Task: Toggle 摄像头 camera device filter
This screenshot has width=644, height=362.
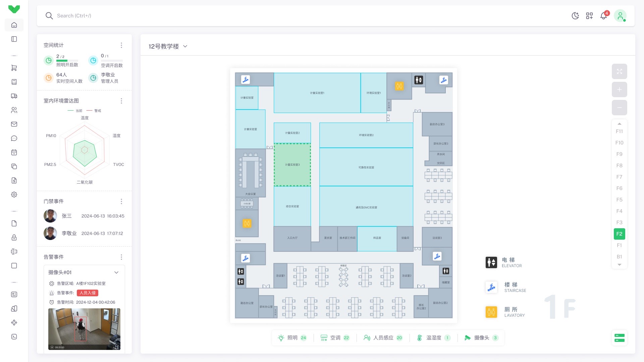Action: click(481, 338)
